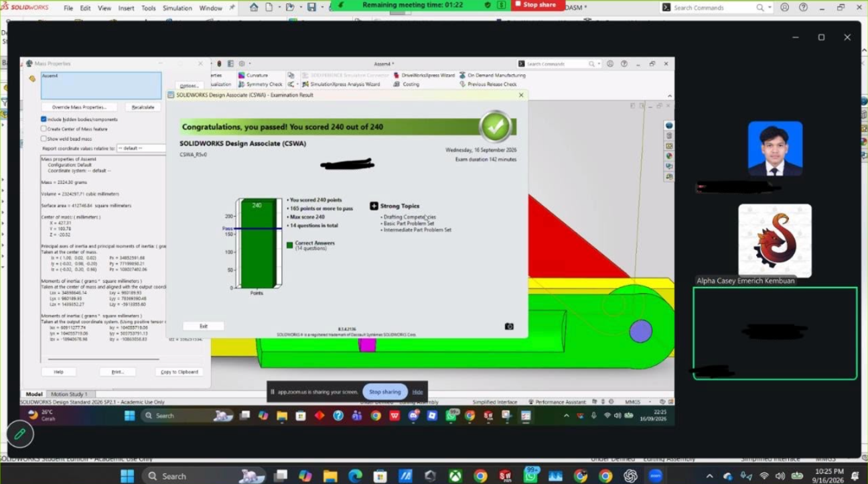This screenshot has height=484, width=868.
Task: Launch DriveWorksXpress Wizard
Action: click(424, 75)
